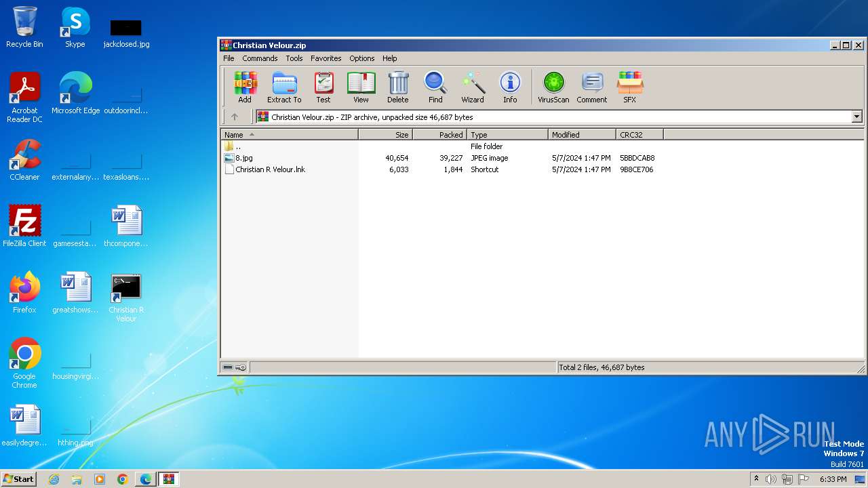
Task: Click the taskbar clock showing 6:33 PM
Action: (833, 479)
